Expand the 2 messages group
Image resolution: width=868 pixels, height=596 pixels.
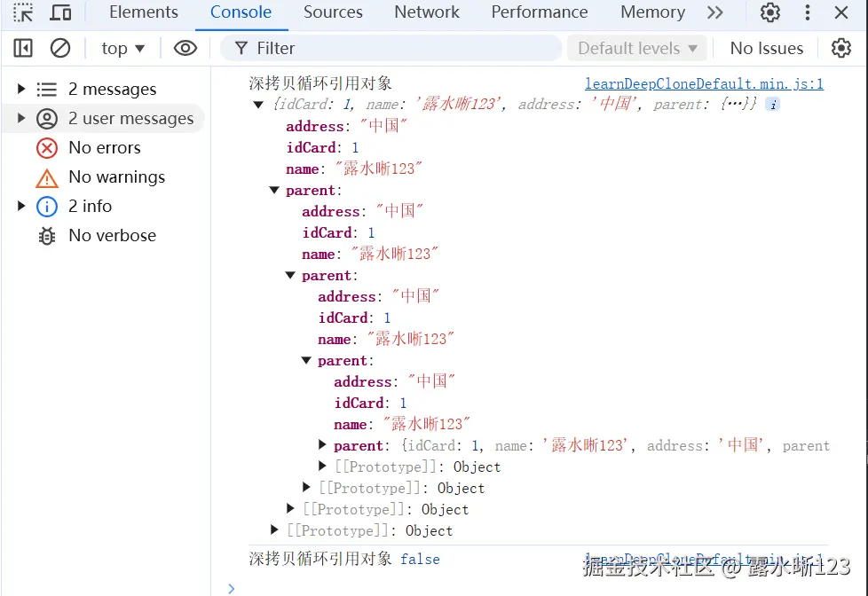[x=21, y=89]
